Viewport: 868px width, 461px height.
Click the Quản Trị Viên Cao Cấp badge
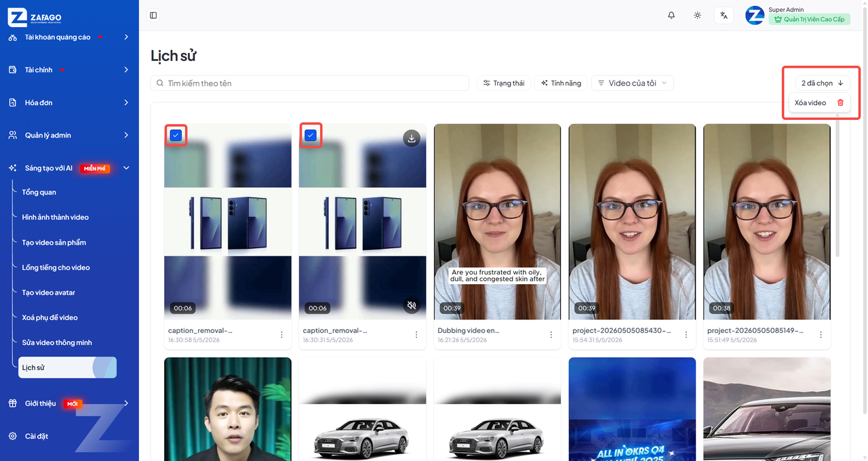(x=809, y=20)
